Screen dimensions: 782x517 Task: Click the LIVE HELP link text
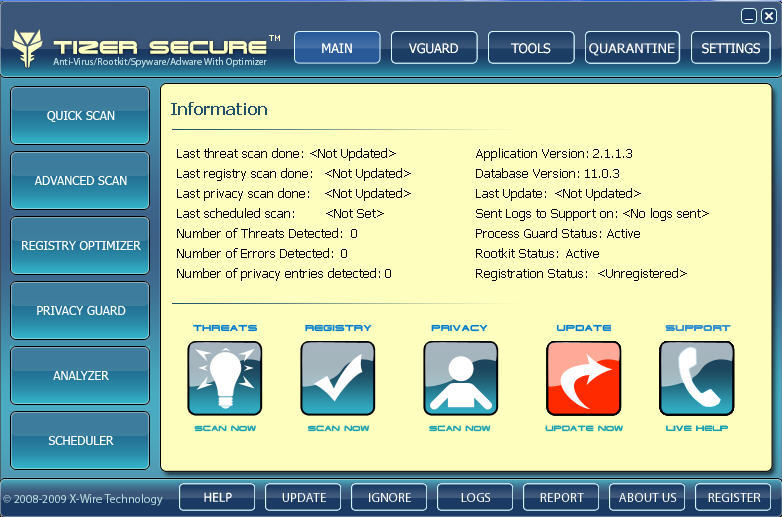(697, 428)
